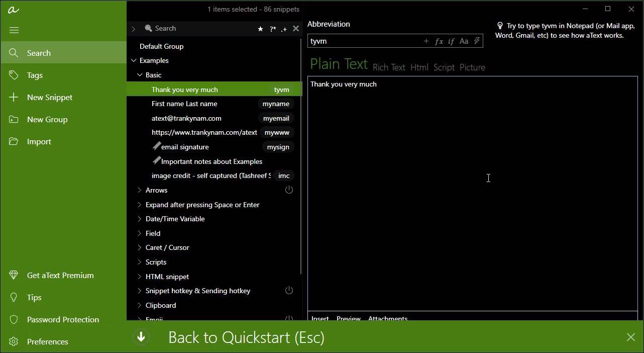
Task: Click the mysign abbreviation badge
Action: click(278, 147)
